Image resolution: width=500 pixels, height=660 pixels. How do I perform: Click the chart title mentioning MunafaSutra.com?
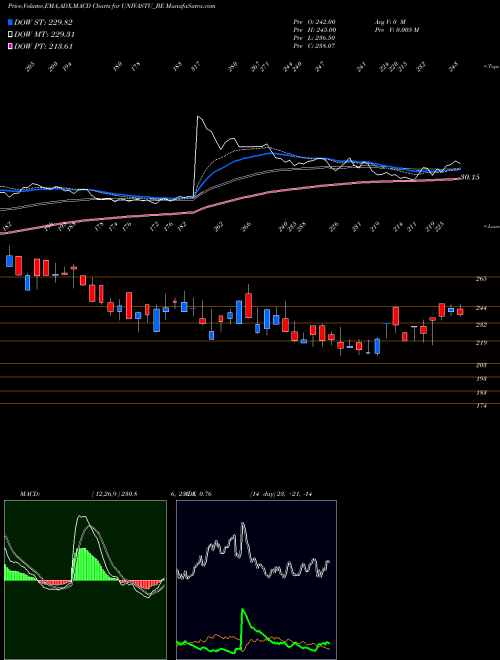112,6
